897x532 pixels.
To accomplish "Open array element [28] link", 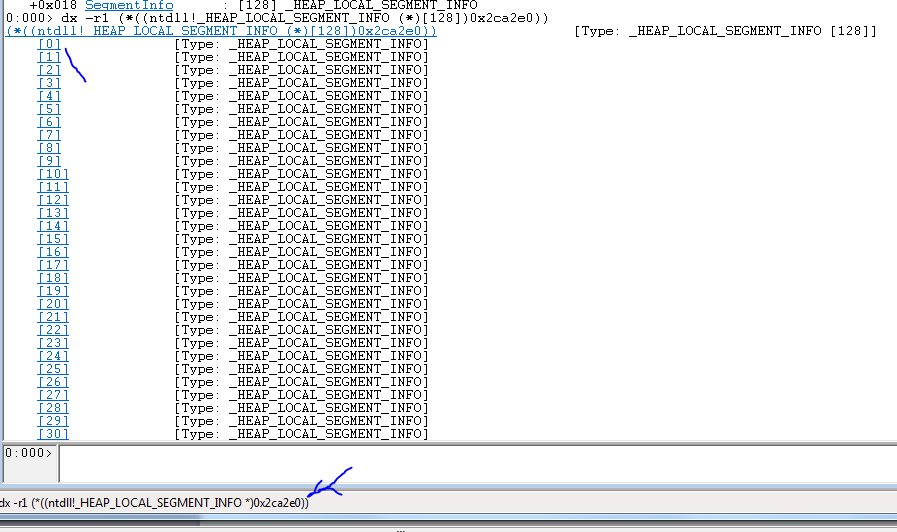I will point(53,408).
